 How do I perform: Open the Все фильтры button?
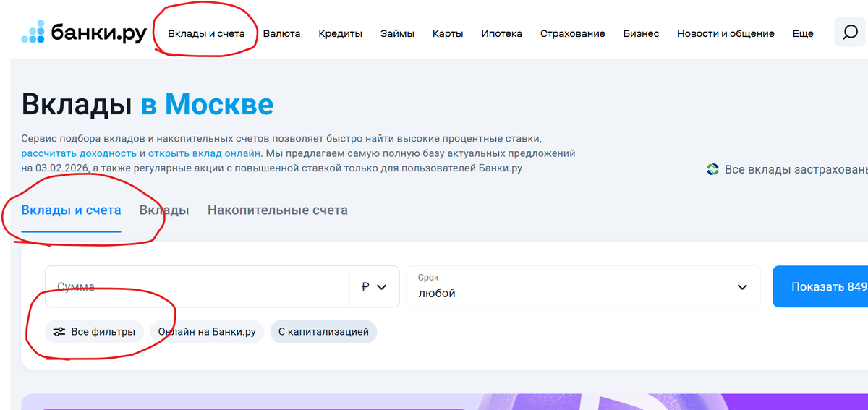coord(94,332)
